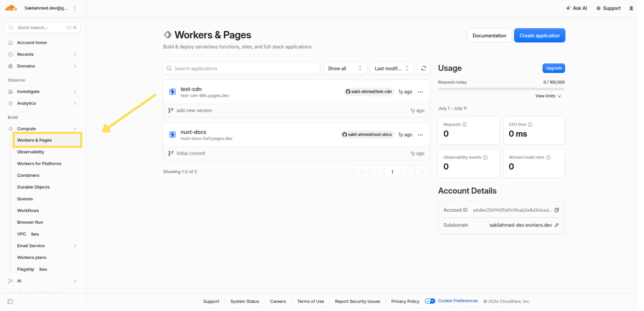Expand the AI section chevron

tap(75, 281)
